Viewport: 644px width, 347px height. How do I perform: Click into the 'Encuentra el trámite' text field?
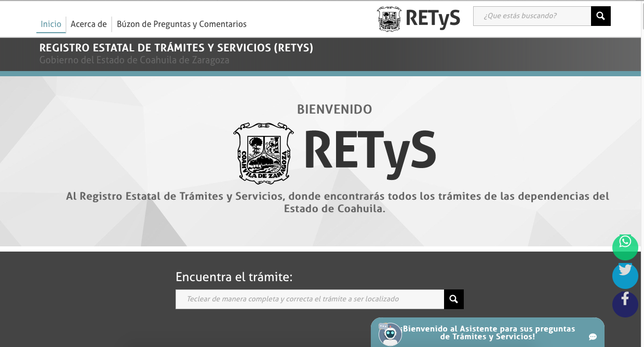click(310, 299)
